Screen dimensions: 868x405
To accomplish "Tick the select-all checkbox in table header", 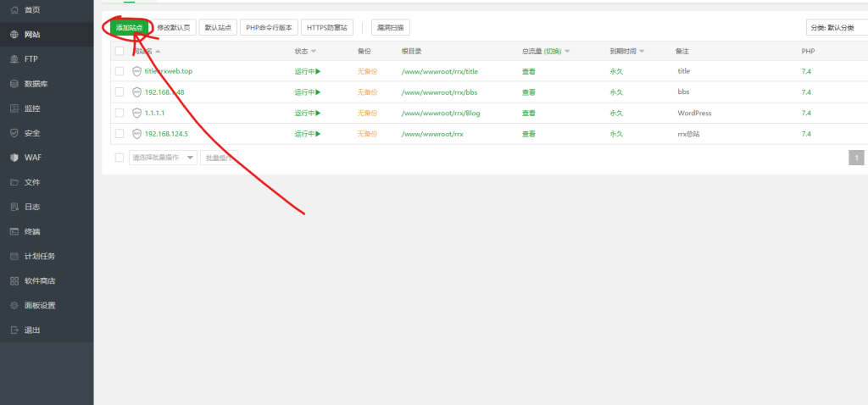I will (x=120, y=51).
